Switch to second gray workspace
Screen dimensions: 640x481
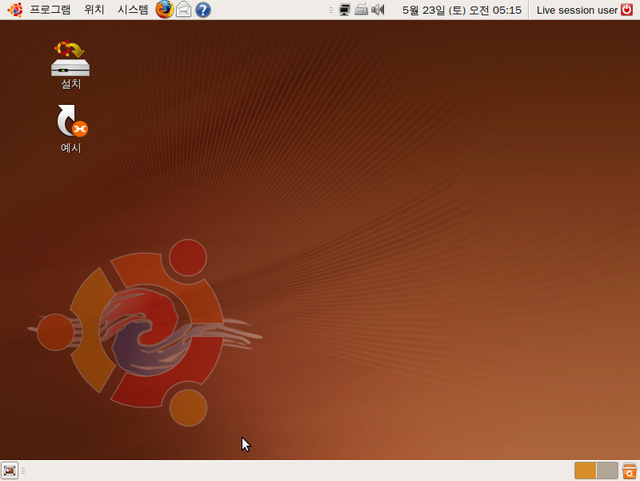tap(607, 470)
